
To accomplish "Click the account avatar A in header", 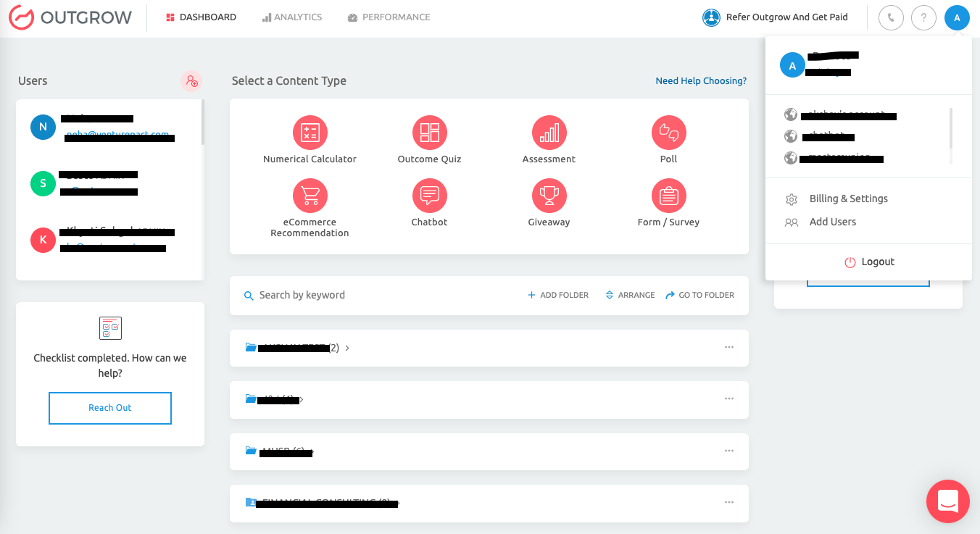I will click(x=957, y=17).
